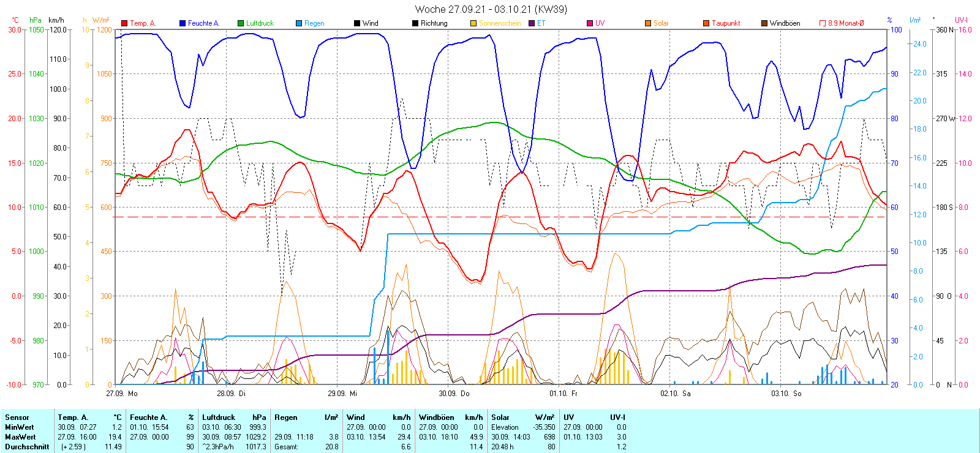
Task: Click the Solar maximum value '698'
Action: click(549, 437)
